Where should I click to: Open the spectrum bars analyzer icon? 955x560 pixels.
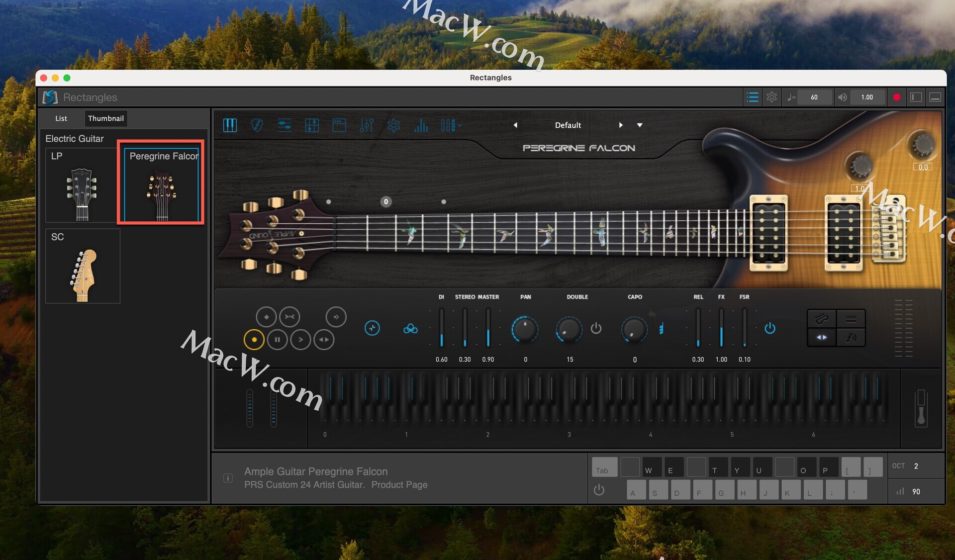(421, 125)
